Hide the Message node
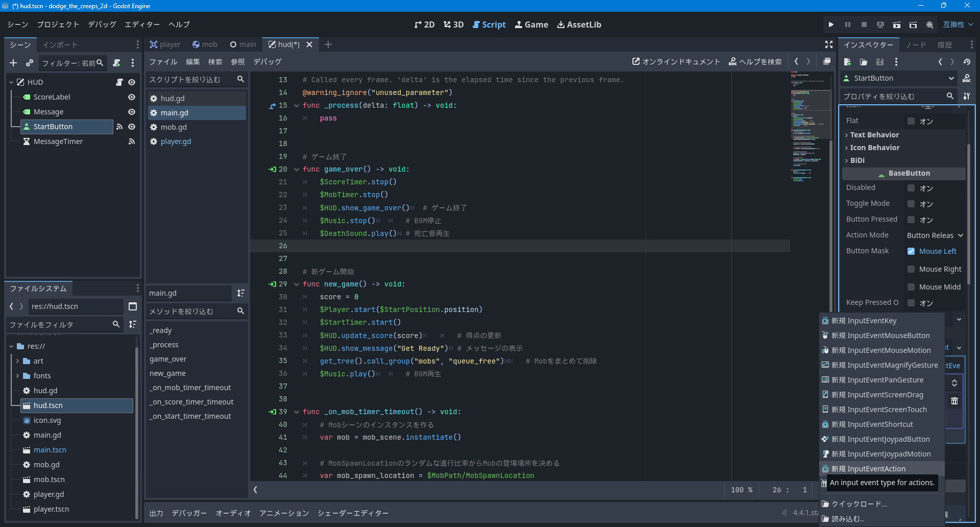980x527 pixels. pyautogui.click(x=132, y=112)
